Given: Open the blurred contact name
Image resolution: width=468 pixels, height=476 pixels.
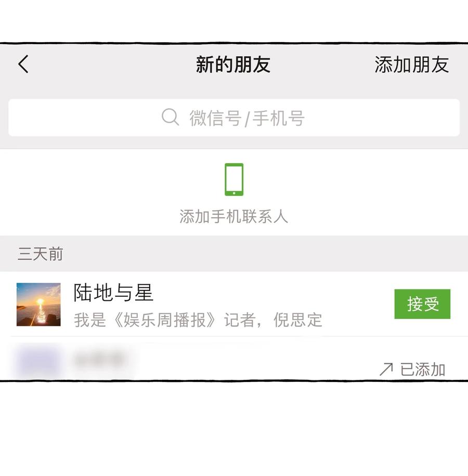Looking at the screenshot, I should point(100,360).
